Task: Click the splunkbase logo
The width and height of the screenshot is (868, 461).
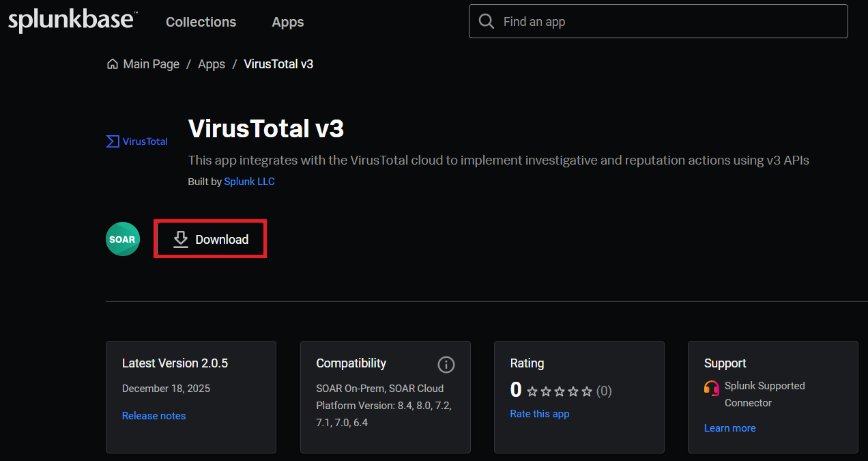Action: pos(72,20)
